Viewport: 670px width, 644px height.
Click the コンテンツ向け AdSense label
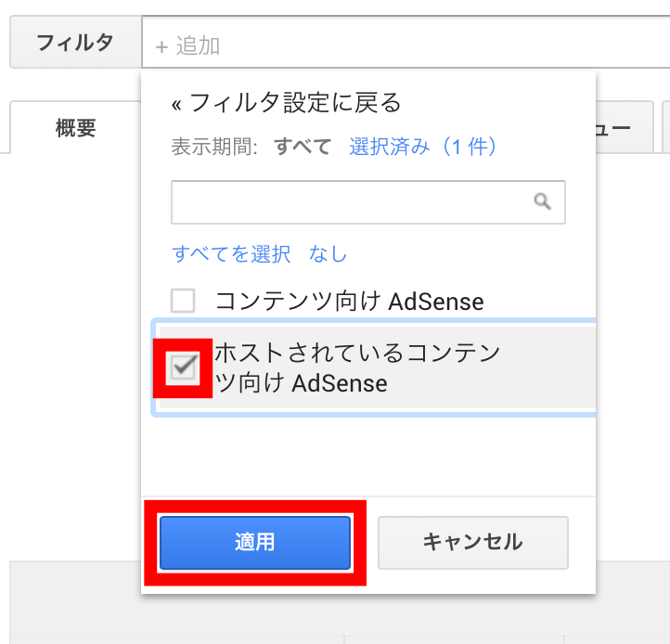[x=350, y=302]
